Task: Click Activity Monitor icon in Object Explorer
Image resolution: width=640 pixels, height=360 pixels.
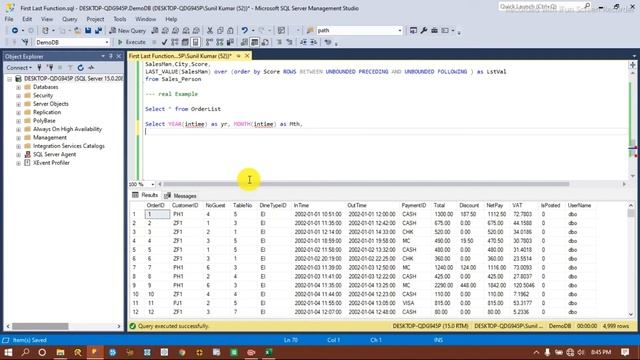Action: (91, 68)
